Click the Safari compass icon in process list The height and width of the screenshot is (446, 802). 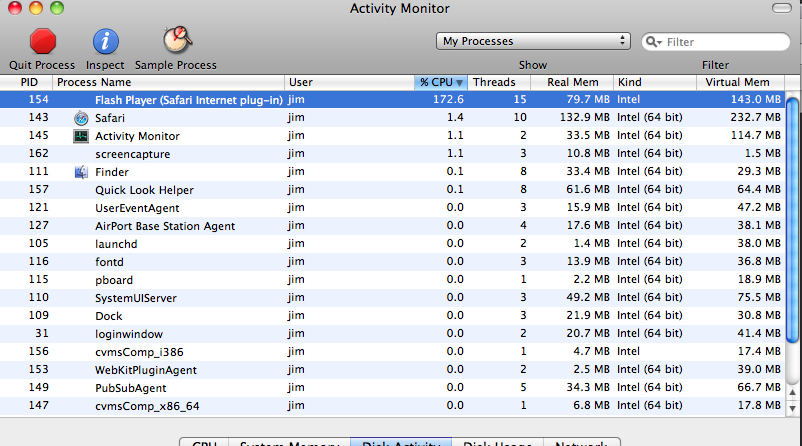click(x=81, y=118)
